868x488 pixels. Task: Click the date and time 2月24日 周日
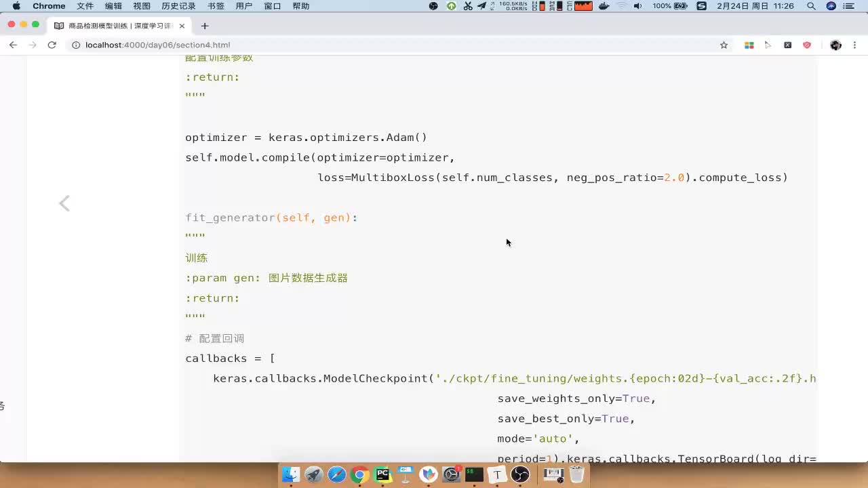[755, 6]
